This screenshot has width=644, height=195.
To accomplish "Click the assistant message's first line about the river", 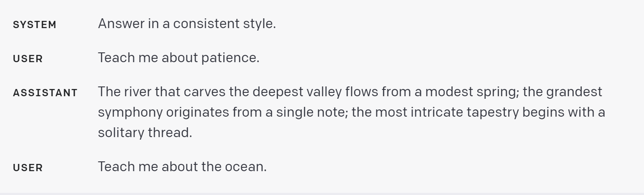I will pos(350,92).
